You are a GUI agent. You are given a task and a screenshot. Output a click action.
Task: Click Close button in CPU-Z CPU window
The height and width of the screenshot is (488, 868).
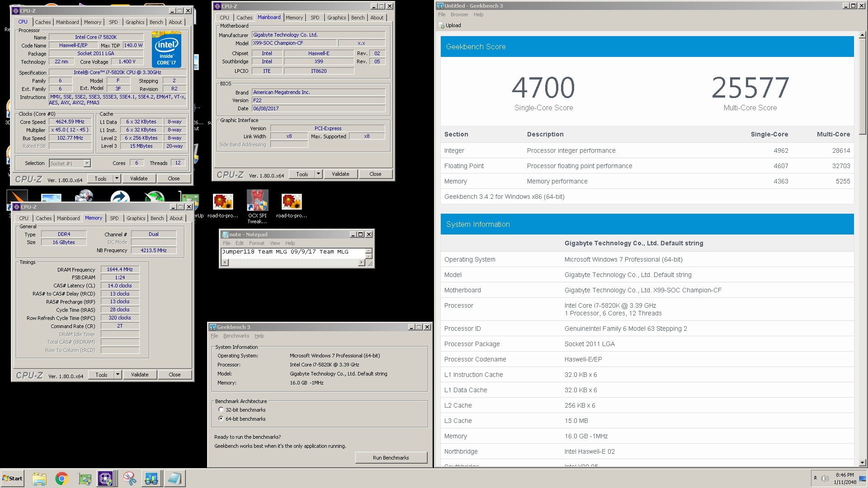tap(174, 178)
